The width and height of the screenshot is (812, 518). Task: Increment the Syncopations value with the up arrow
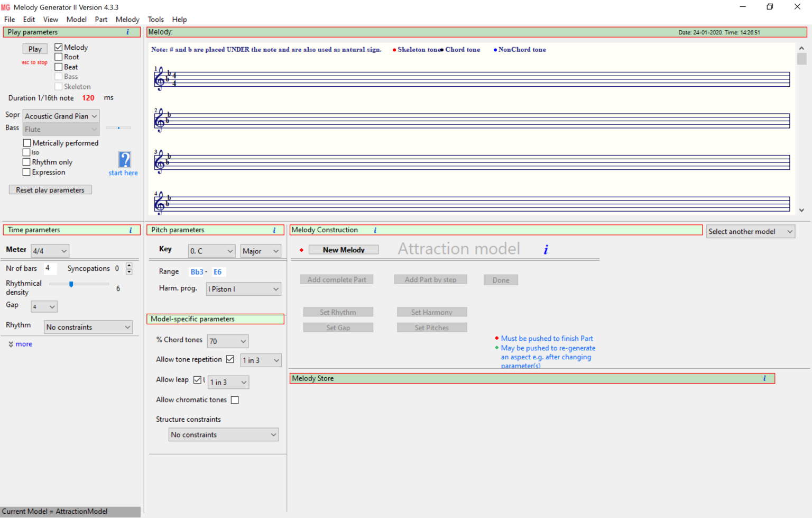pyautogui.click(x=128, y=265)
